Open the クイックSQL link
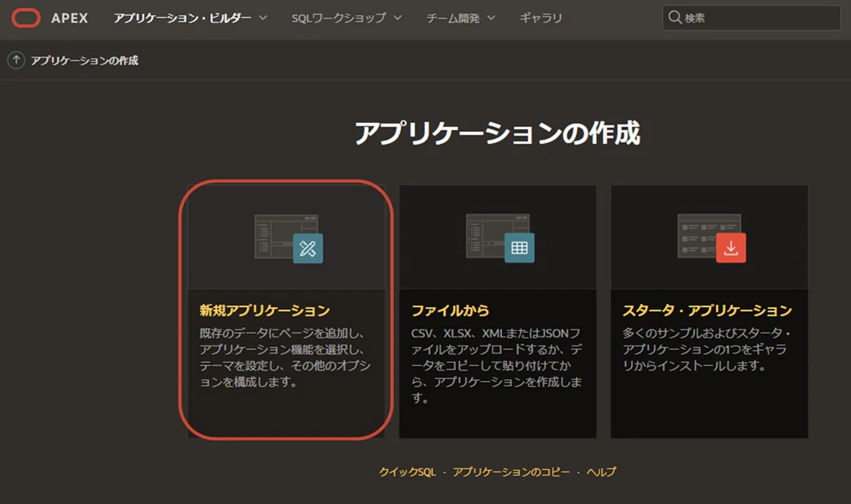 tap(408, 472)
